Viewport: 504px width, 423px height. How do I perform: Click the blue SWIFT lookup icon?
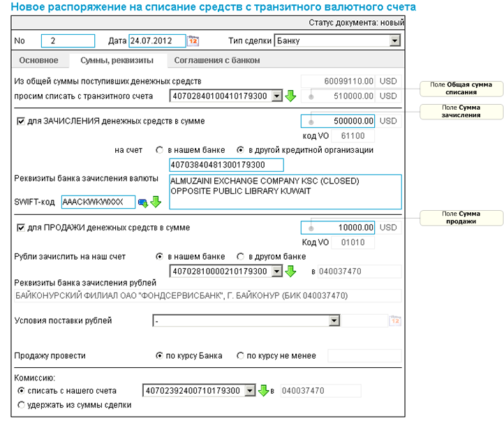click(x=142, y=203)
